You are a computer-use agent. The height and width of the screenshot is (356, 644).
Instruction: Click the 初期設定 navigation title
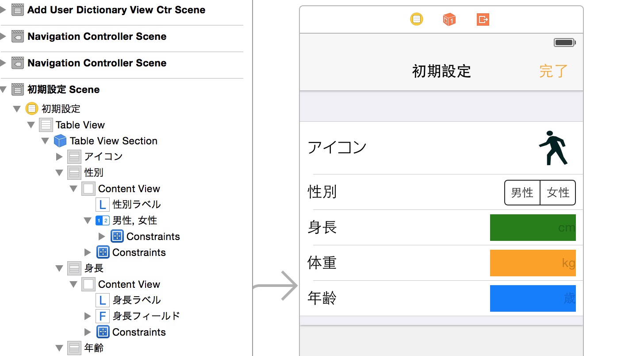pos(441,71)
